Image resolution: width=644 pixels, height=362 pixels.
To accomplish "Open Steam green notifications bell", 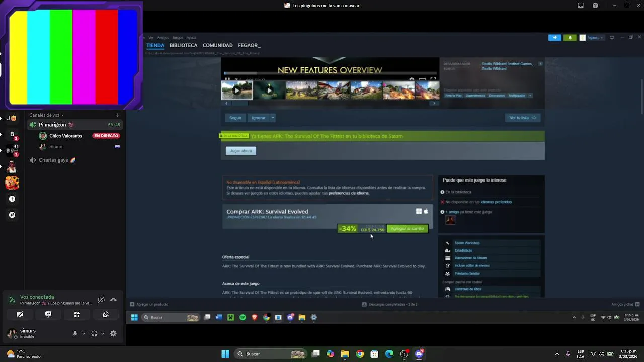I will tap(570, 38).
